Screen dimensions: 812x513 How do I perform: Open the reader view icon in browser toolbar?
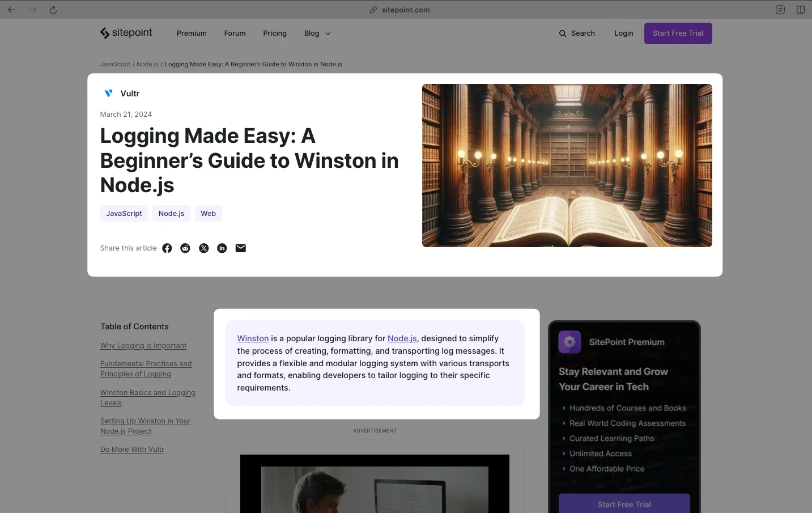[780, 10]
